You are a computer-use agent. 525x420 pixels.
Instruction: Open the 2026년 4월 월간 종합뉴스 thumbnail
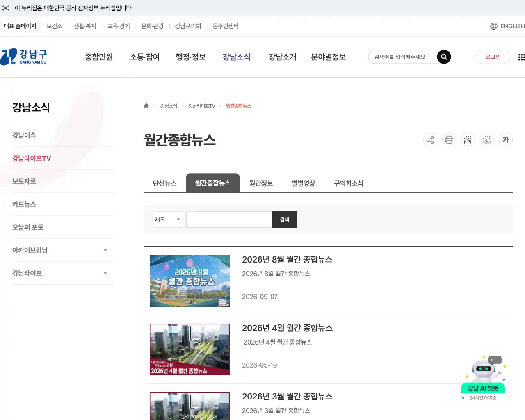coord(189,349)
